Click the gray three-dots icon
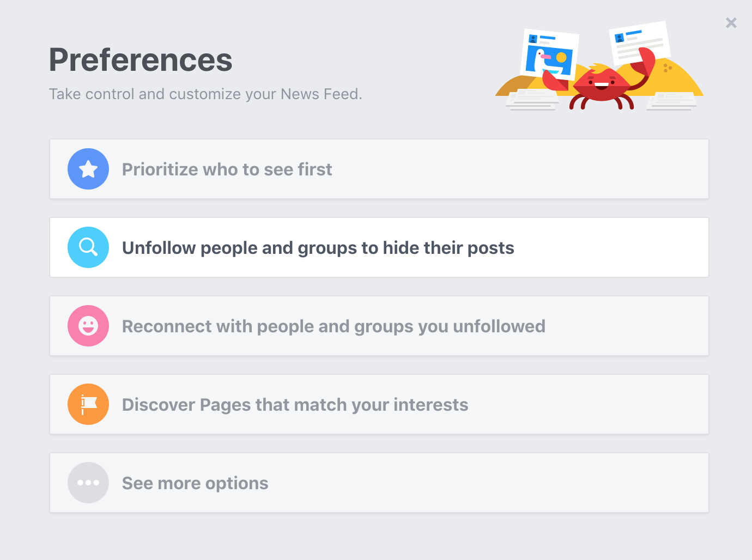Viewport: 752px width, 560px height. (88, 483)
